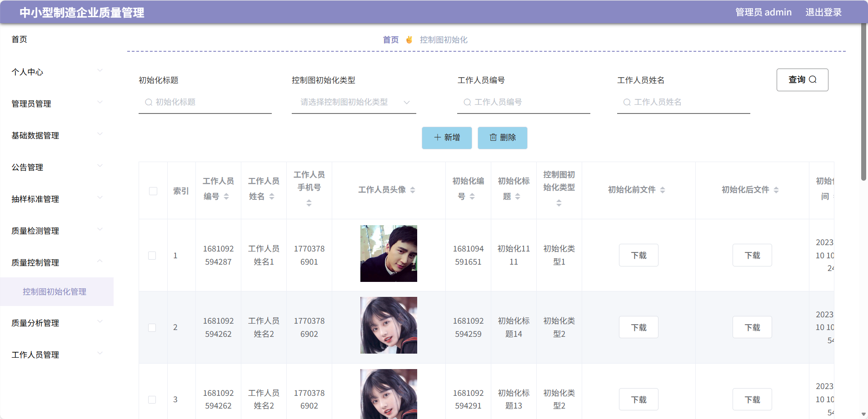Click 首页 breadcrumb link

391,40
